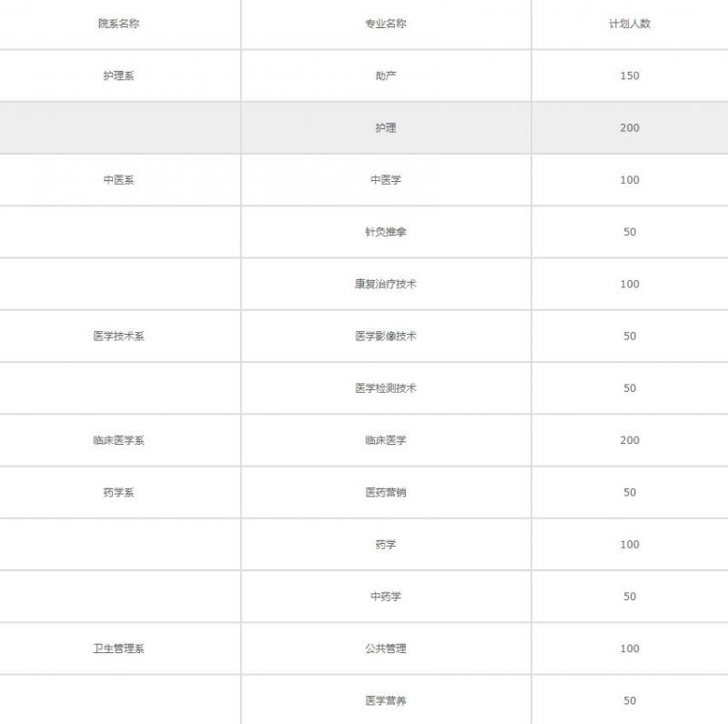Click the planned count 200 for 临床医学

(x=630, y=440)
